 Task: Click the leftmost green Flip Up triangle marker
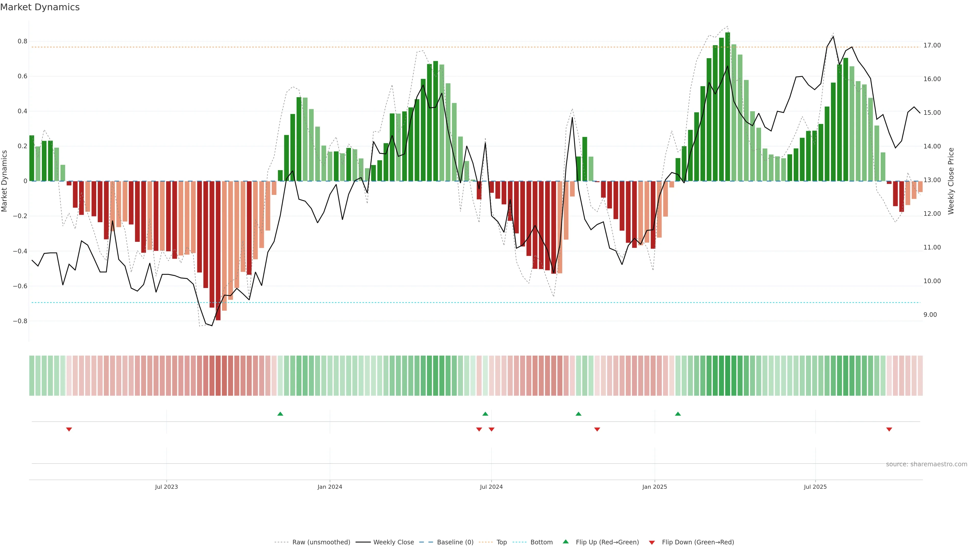coord(280,414)
